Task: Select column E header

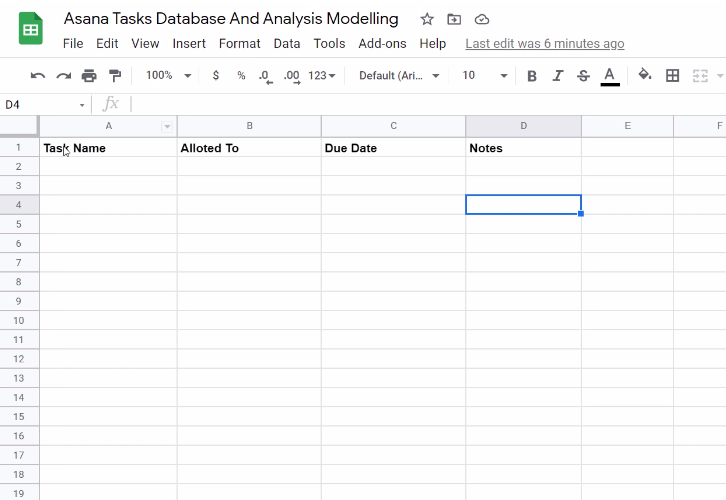Action: pyautogui.click(x=627, y=126)
